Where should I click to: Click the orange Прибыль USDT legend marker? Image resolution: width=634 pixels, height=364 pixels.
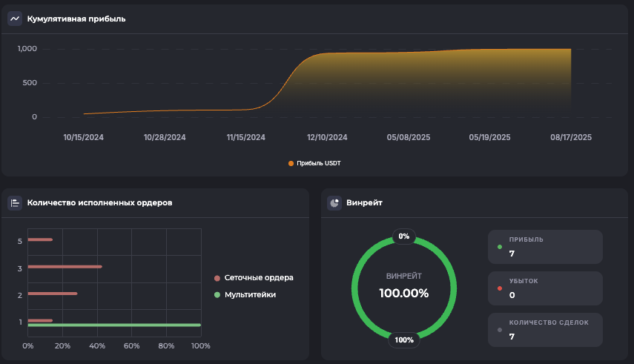point(291,163)
